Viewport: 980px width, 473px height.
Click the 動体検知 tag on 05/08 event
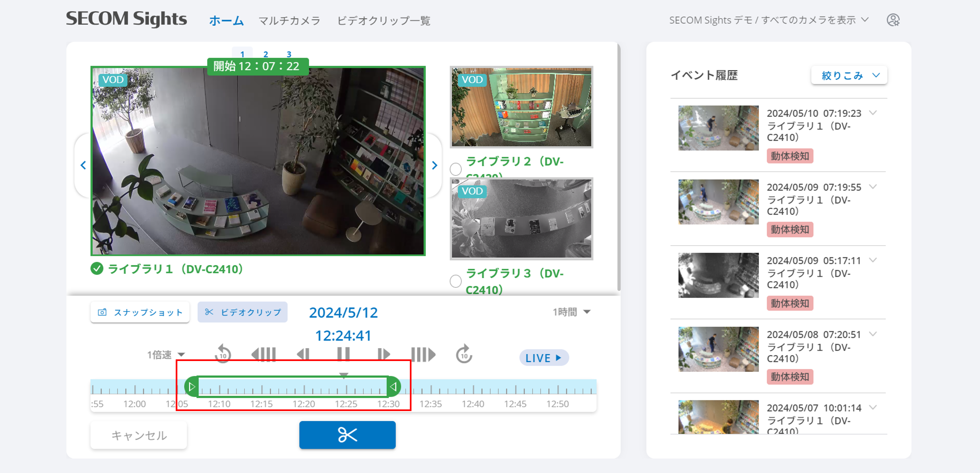[790, 377]
